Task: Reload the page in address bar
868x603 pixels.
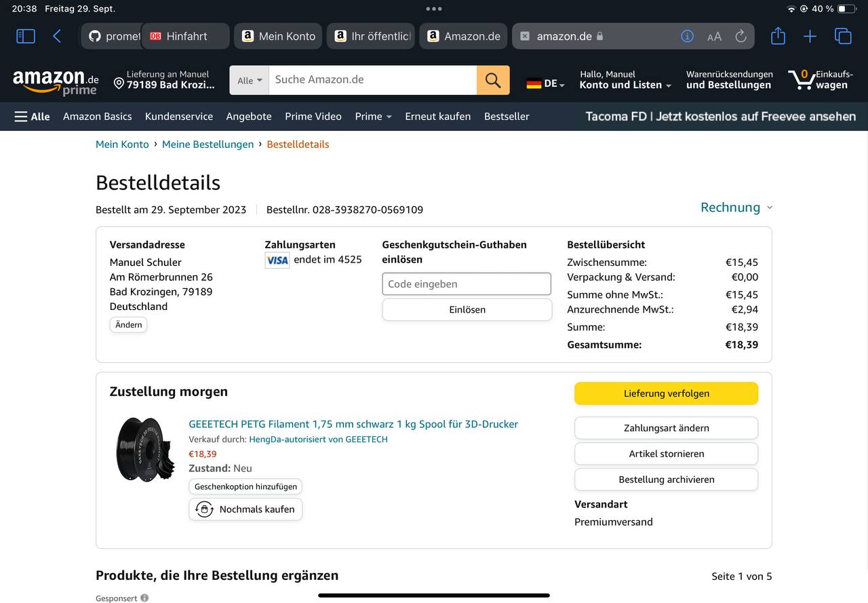Action: coord(741,36)
